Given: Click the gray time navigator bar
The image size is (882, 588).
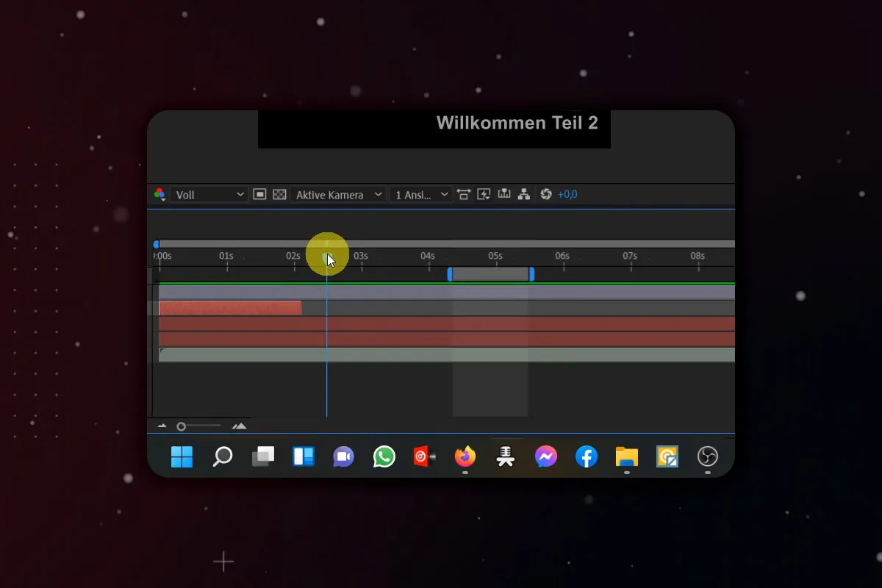Looking at the screenshot, I should point(447,244).
